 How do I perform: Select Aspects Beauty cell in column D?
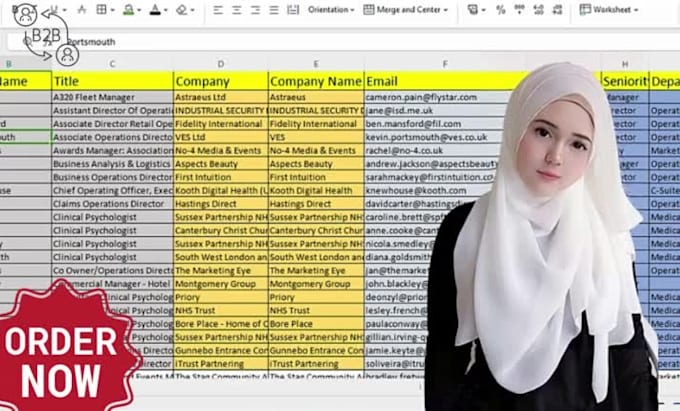tap(221, 164)
